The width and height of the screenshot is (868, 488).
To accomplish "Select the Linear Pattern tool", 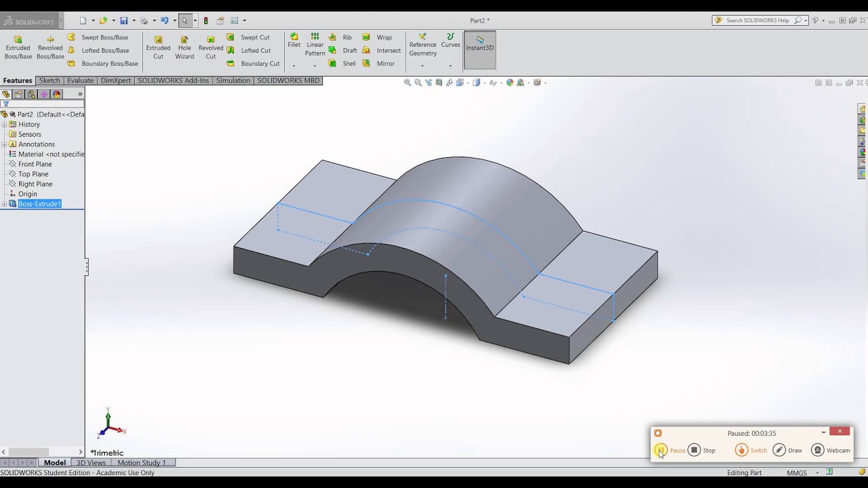I will tap(315, 45).
